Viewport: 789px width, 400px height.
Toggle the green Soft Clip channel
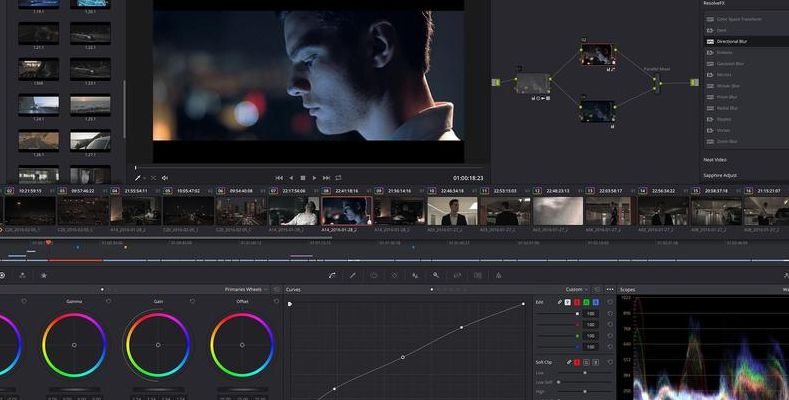pyautogui.click(x=586, y=362)
